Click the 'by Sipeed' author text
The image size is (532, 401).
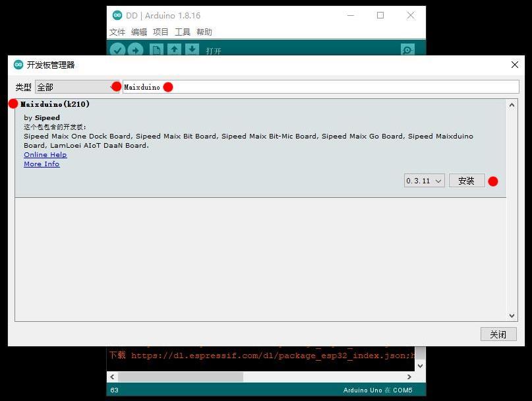point(42,118)
